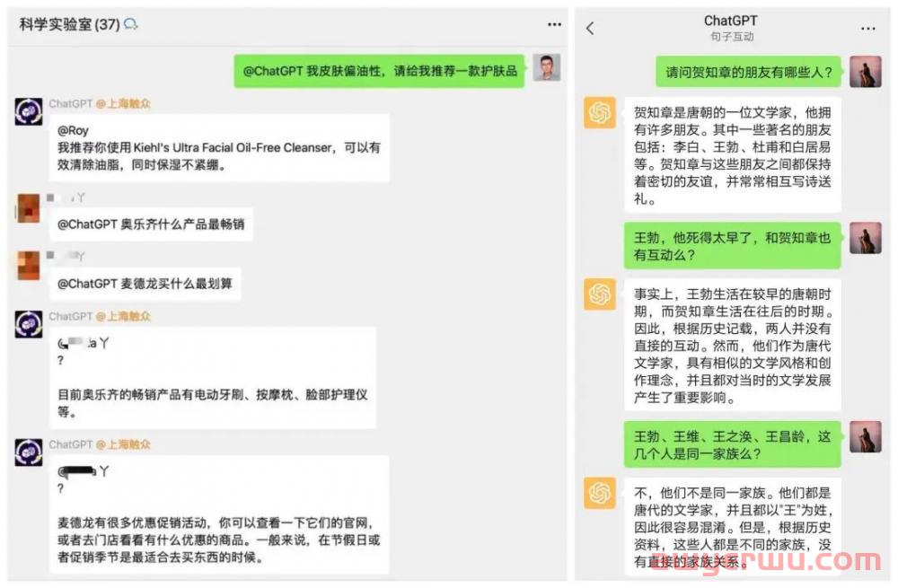Open the pixelated avatar beside the 奥乐齐 question
Screen dimensions: 898x588
pyautogui.click(x=29, y=208)
